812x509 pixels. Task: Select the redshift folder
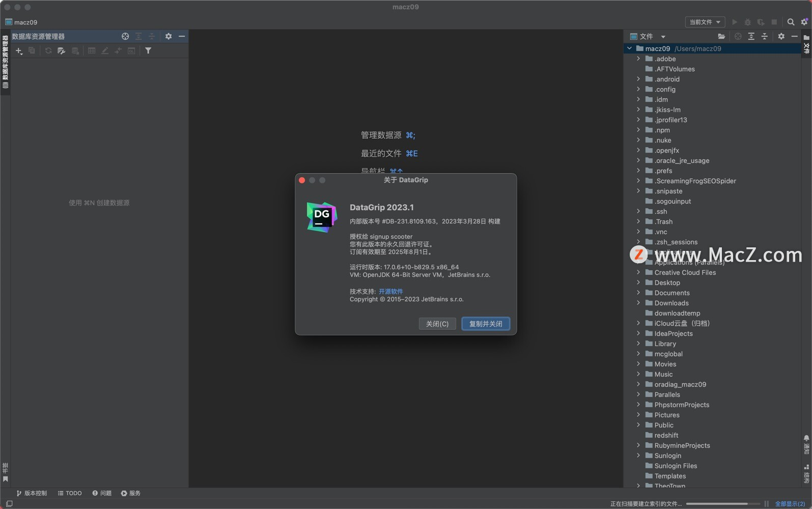click(x=666, y=435)
